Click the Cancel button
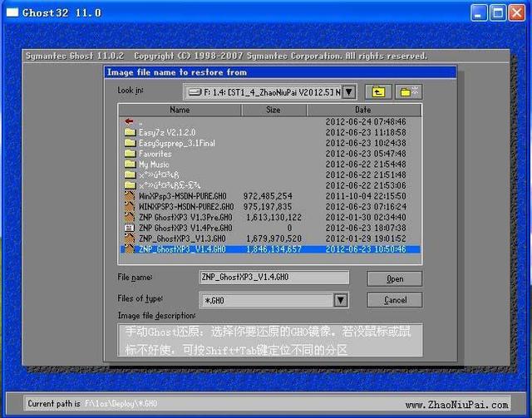 point(395,300)
